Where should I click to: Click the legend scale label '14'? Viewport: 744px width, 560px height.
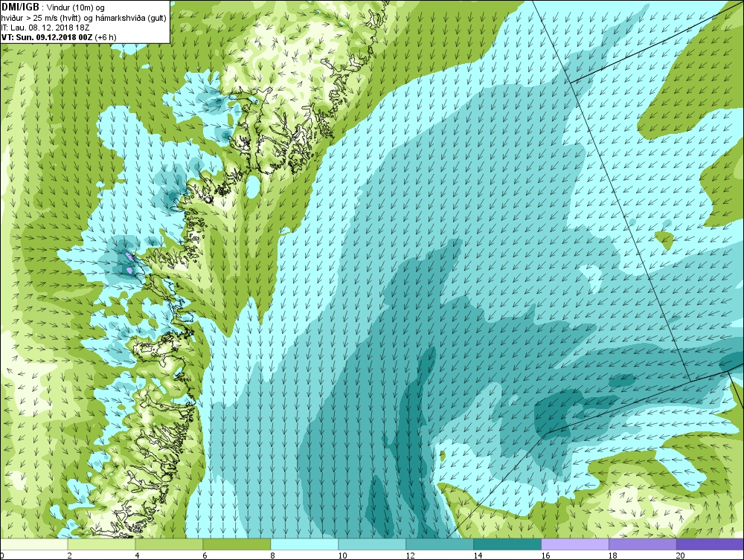coord(478,556)
